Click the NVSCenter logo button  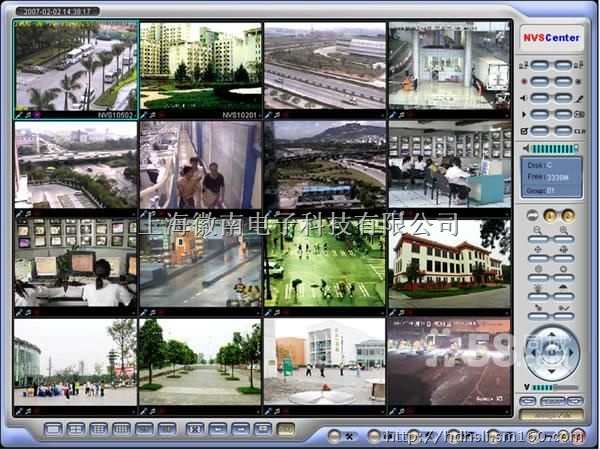[551, 38]
